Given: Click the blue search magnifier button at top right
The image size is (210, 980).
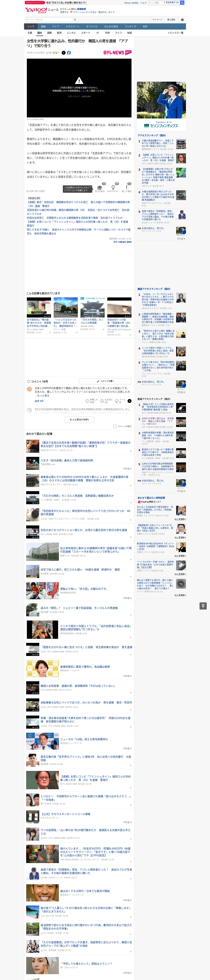Looking at the screenshot, I should click(x=183, y=3).
